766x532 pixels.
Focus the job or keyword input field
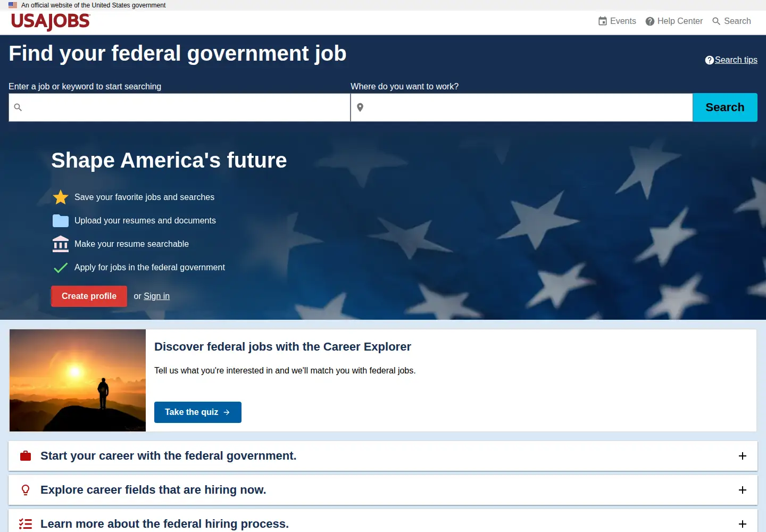tap(179, 107)
